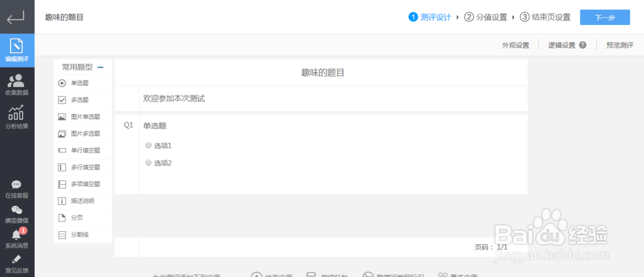This screenshot has width=644, height=277.
Task: Collapse the 常用题型 panel
Action: [x=100, y=67]
